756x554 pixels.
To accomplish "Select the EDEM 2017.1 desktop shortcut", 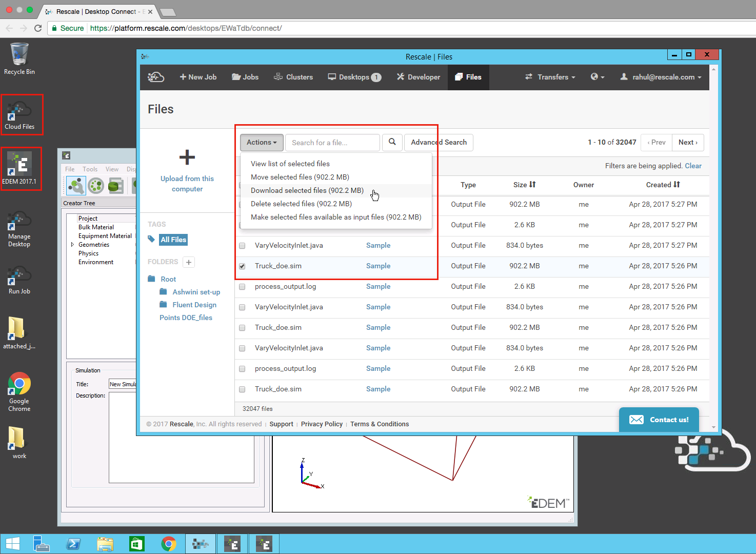I will tap(19, 169).
